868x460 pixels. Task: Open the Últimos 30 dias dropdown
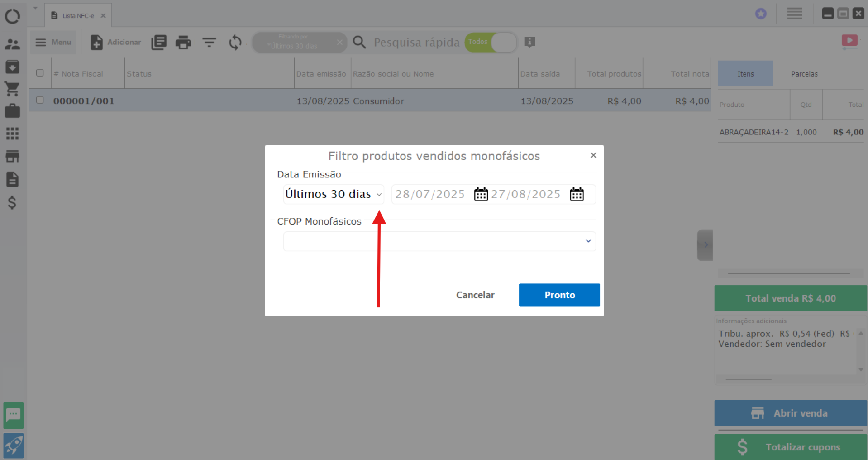334,194
